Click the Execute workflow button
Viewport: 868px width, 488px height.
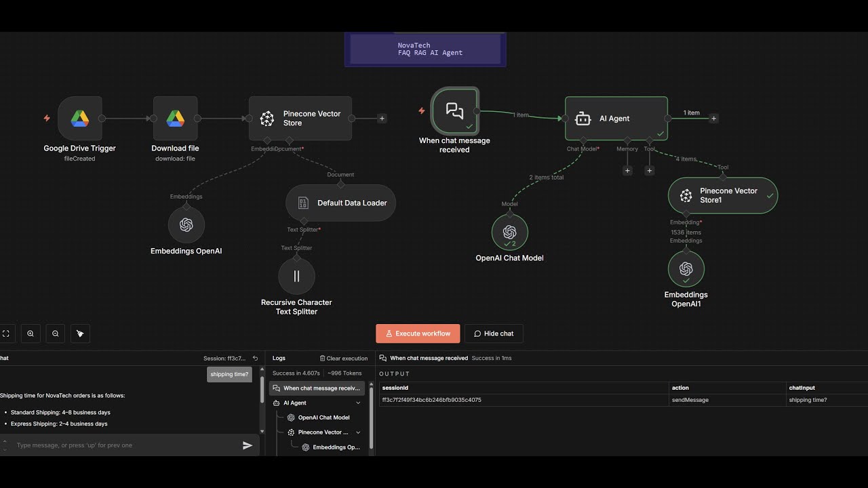click(418, 333)
